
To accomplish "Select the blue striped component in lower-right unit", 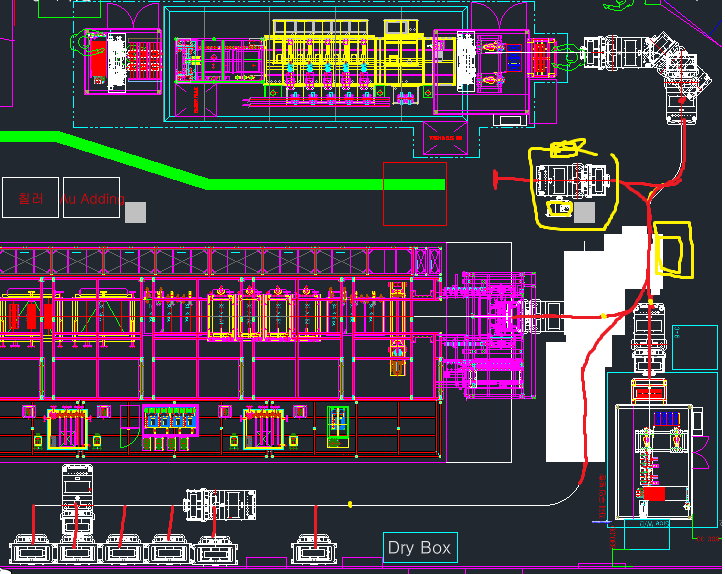I will (663, 418).
